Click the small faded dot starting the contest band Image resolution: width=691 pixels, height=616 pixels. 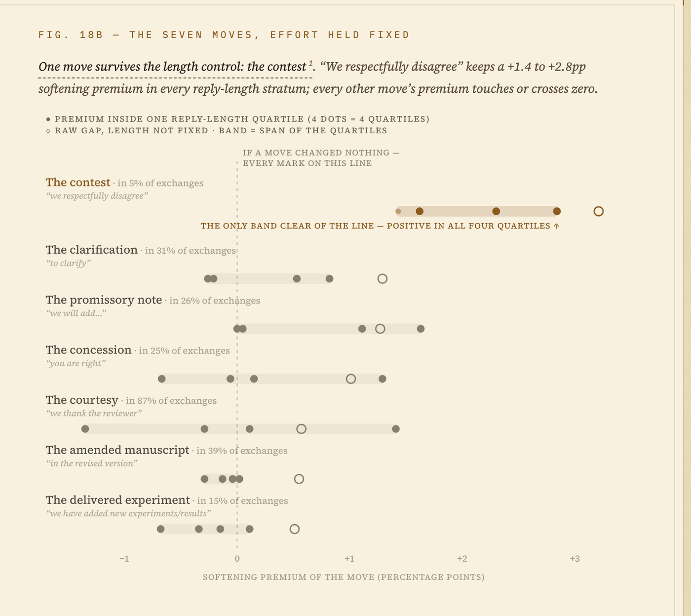click(x=398, y=211)
